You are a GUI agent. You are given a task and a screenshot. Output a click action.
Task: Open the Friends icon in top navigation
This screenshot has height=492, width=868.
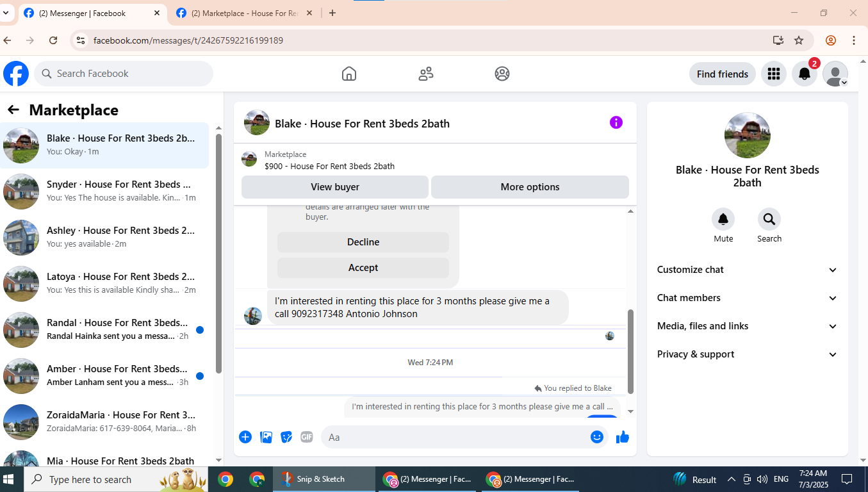pos(426,74)
